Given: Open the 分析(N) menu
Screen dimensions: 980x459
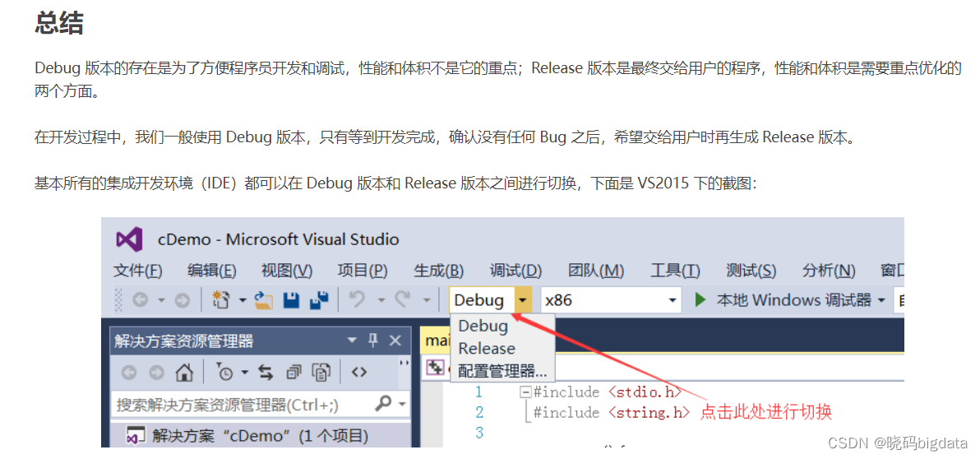Looking at the screenshot, I should (x=829, y=271).
